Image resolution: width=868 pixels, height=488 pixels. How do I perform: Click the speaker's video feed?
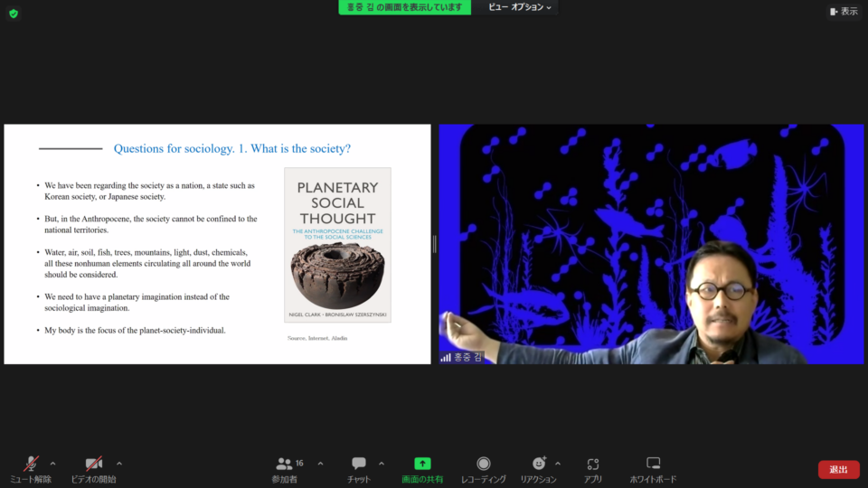(651, 244)
